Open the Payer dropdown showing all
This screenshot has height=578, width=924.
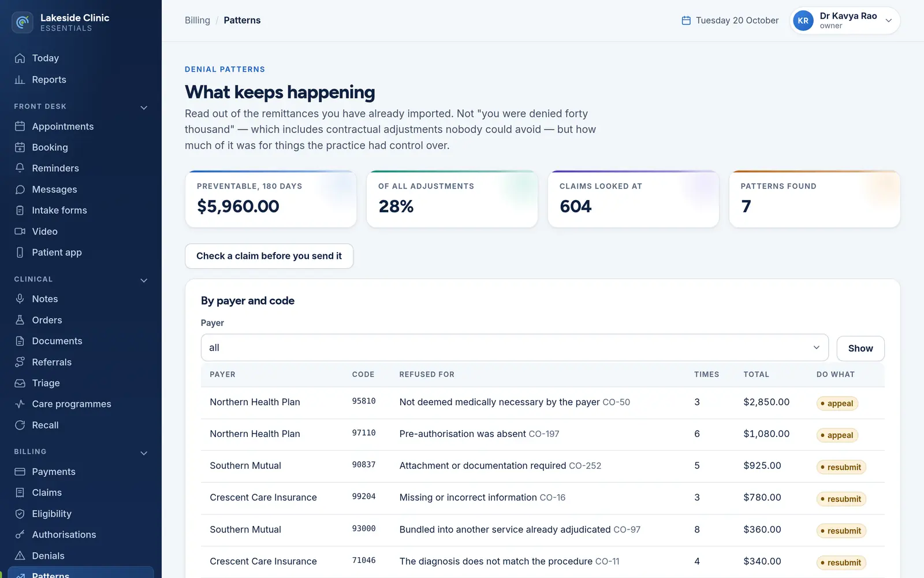tap(515, 347)
